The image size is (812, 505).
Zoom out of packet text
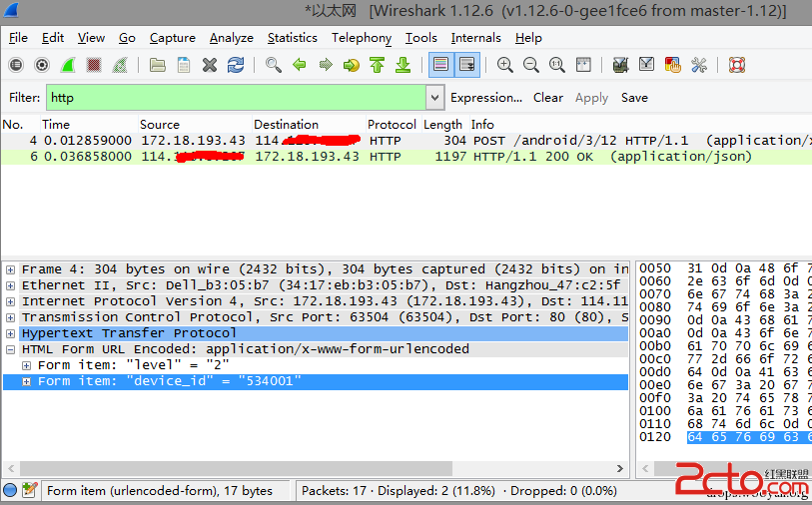pos(530,65)
